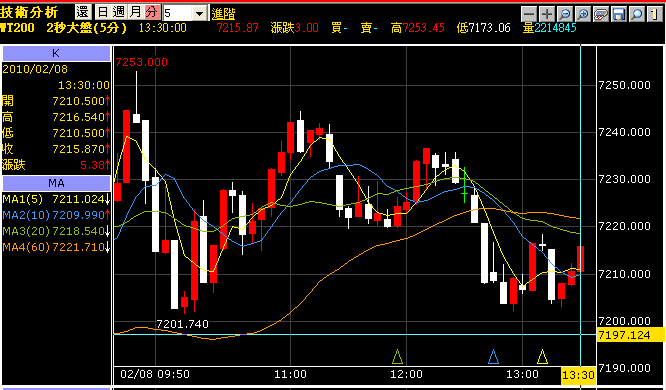The image size is (666, 390).
Task: Click the 2秒大盤(5分) symbol name
Action: 87,28
